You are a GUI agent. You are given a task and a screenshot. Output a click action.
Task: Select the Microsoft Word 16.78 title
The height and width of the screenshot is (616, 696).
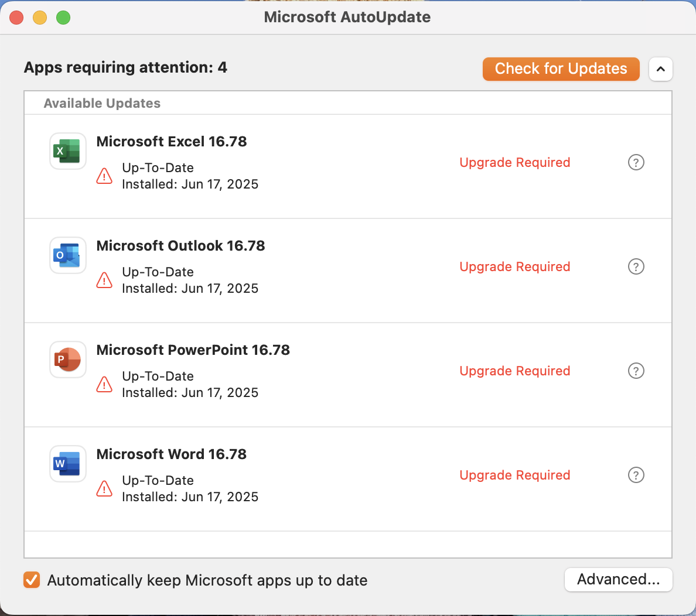171,454
